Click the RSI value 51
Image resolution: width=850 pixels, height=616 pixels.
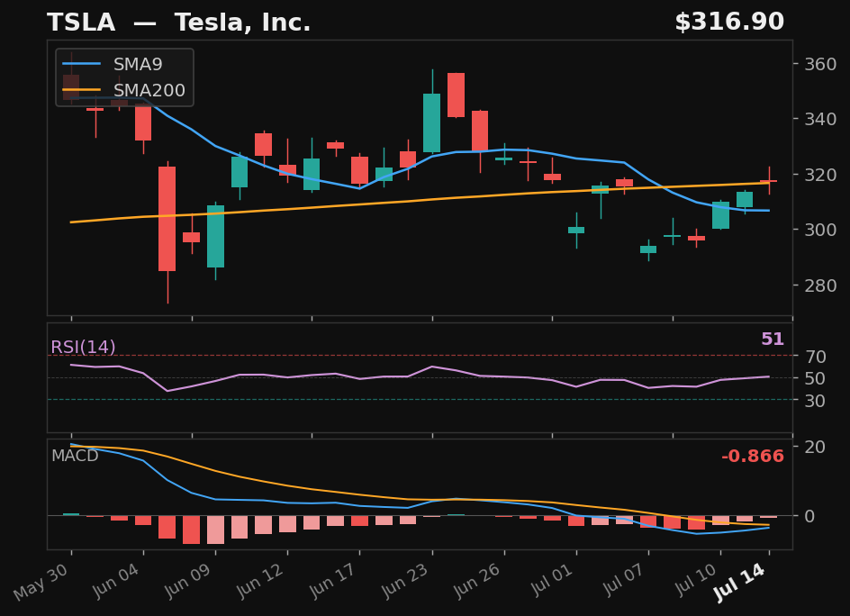click(773, 340)
